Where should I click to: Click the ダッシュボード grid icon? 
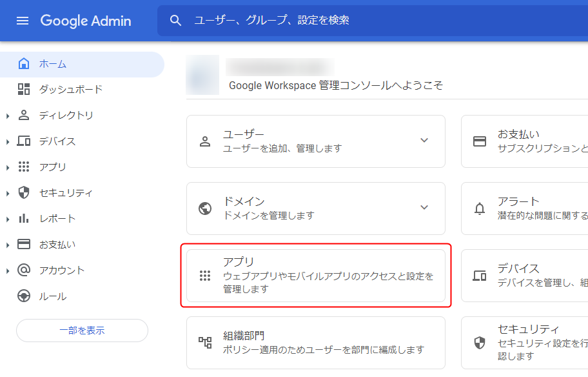24,89
